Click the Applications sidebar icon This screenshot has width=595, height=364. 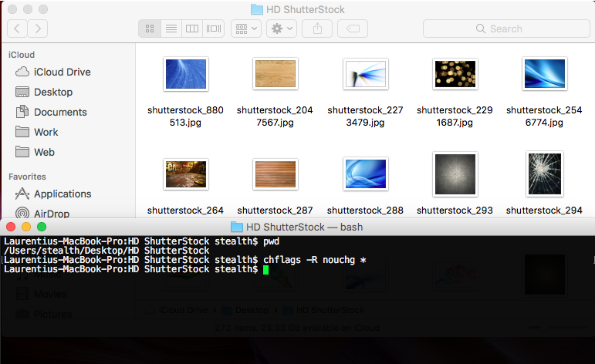(22, 194)
